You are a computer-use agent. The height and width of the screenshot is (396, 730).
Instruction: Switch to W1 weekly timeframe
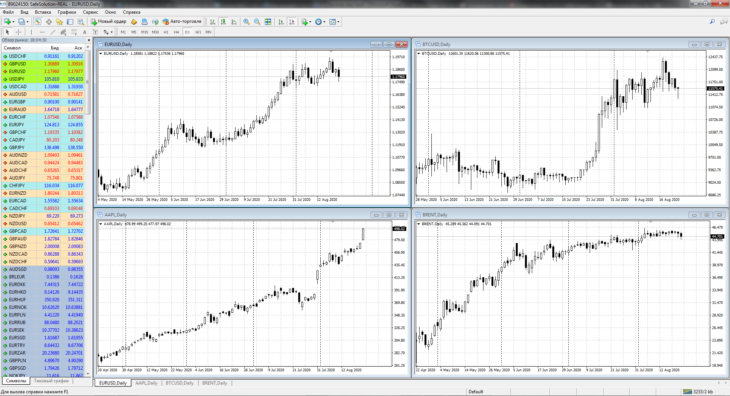pyautogui.click(x=198, y=32)
